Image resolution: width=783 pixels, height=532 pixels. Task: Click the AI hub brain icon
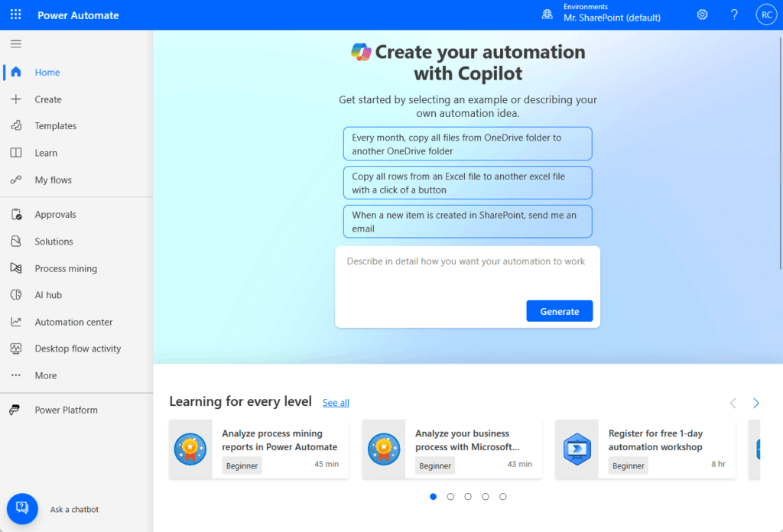pos(16,294)
